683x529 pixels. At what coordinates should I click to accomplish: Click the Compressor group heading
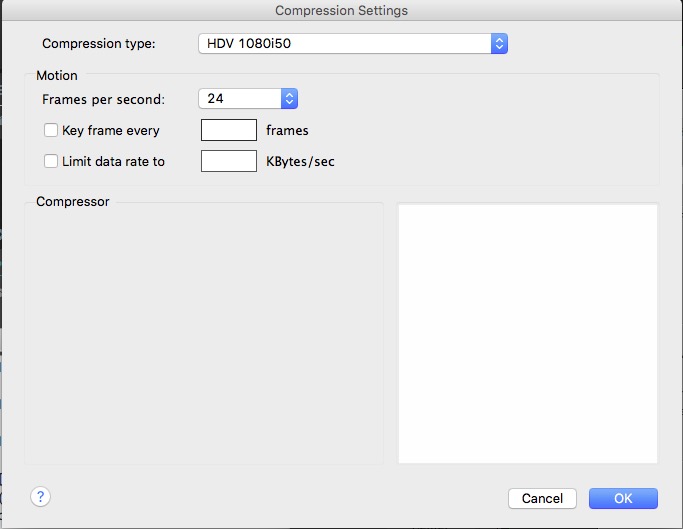(73, 201)
